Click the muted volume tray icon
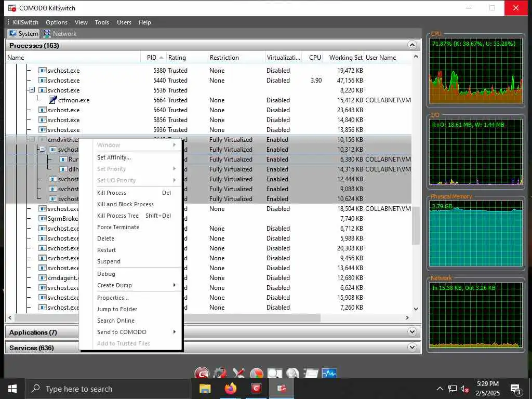Screen dimensions: 532x399 [x=465, y=389]
